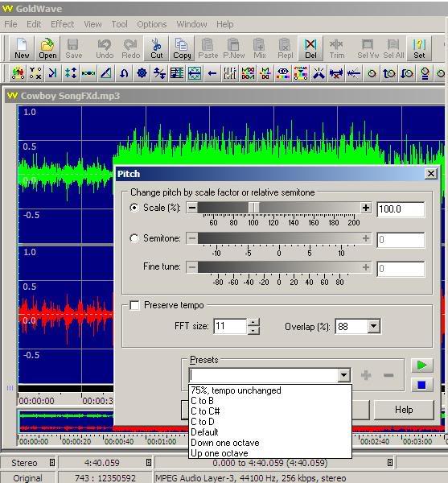Open the Options menu

click(152, 24)
